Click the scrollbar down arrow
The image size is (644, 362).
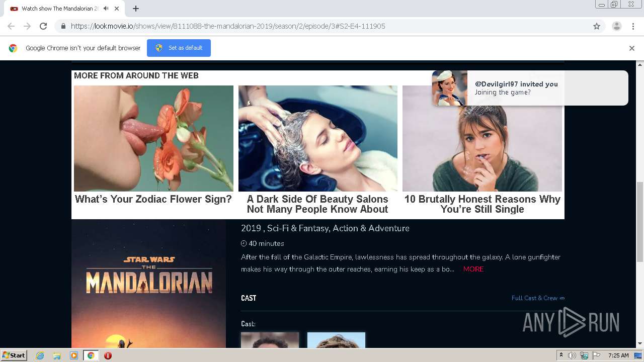[x=640, y=344]
